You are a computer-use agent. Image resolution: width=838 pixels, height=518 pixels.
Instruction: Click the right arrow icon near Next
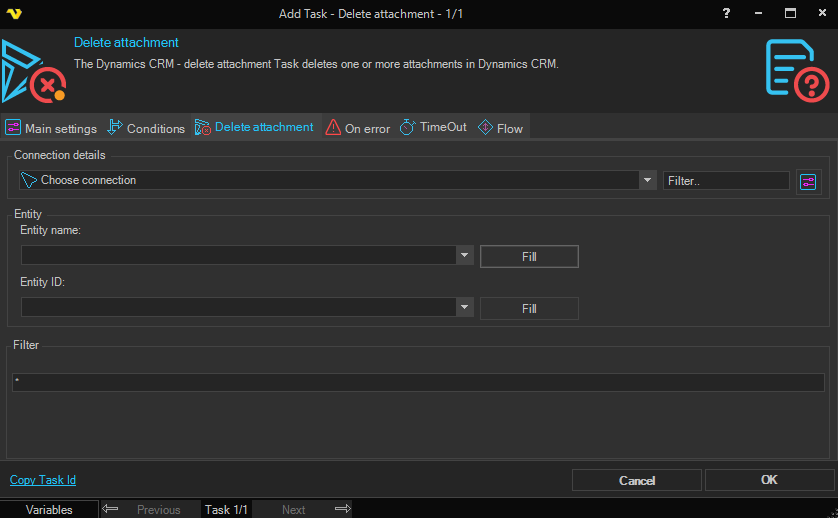(342, 509)
